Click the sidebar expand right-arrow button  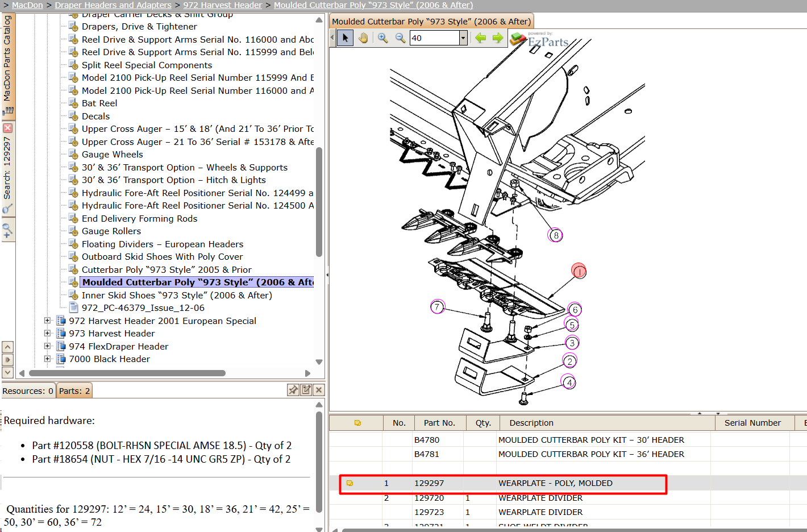(x=8, y=359)
